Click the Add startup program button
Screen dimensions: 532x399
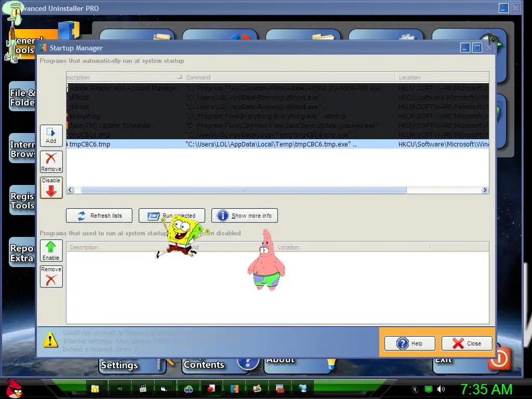[51, 136]
